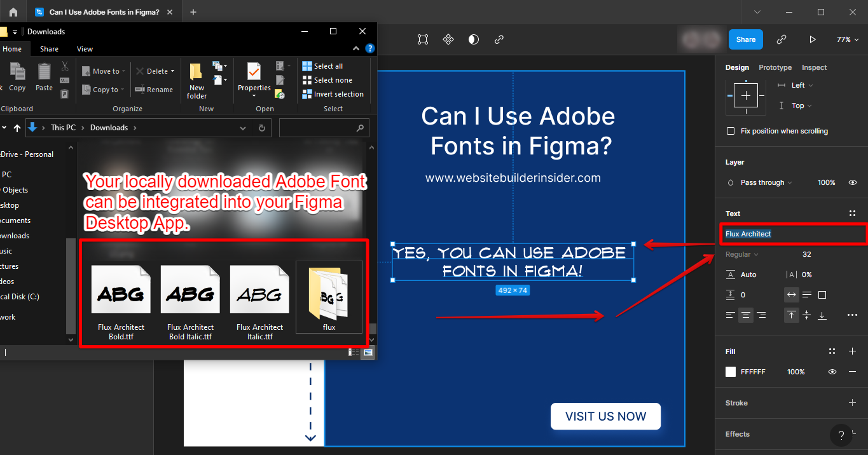Enable Fix position when scrolling
868x455 pixels.
click(x=731, y=131)
